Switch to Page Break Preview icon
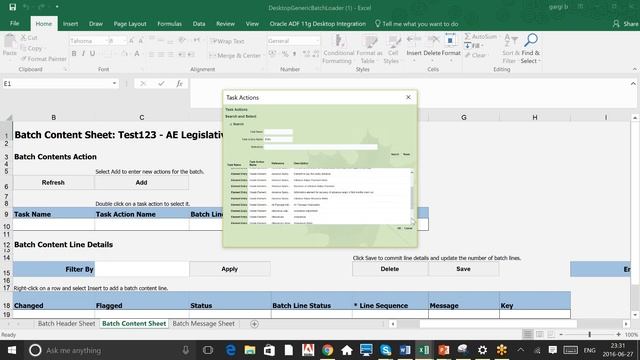 point(551,334)
